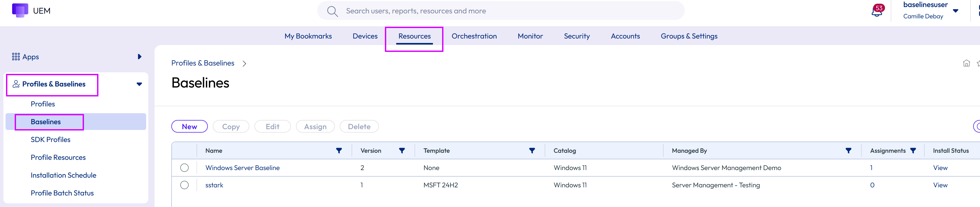The height and width of the screenshot is (207, 980).
Task: Select the Windows Server Baseline row radio button
Action: pyautogui.click(x=184, y=167)
